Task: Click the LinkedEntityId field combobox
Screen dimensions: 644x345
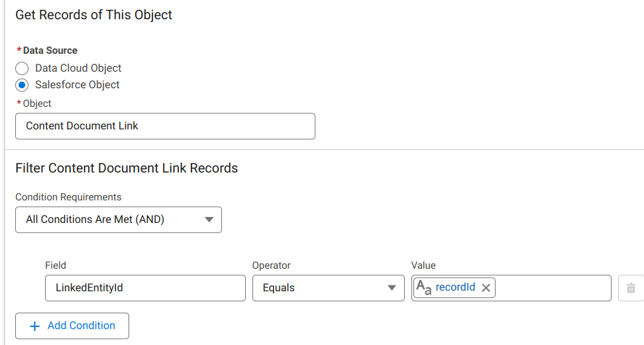Action: tap(145, 288)
